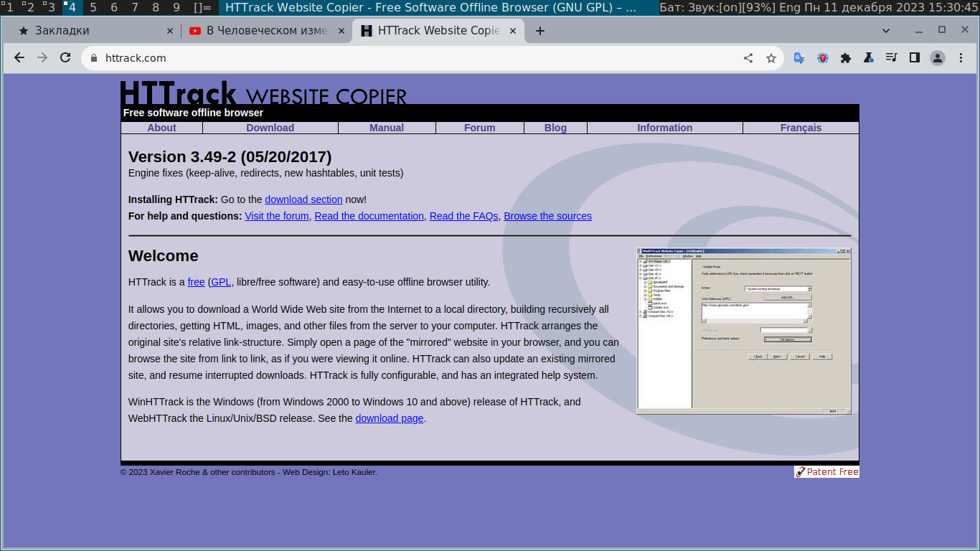
Task: Open the Download menu item
Action: 270,128
